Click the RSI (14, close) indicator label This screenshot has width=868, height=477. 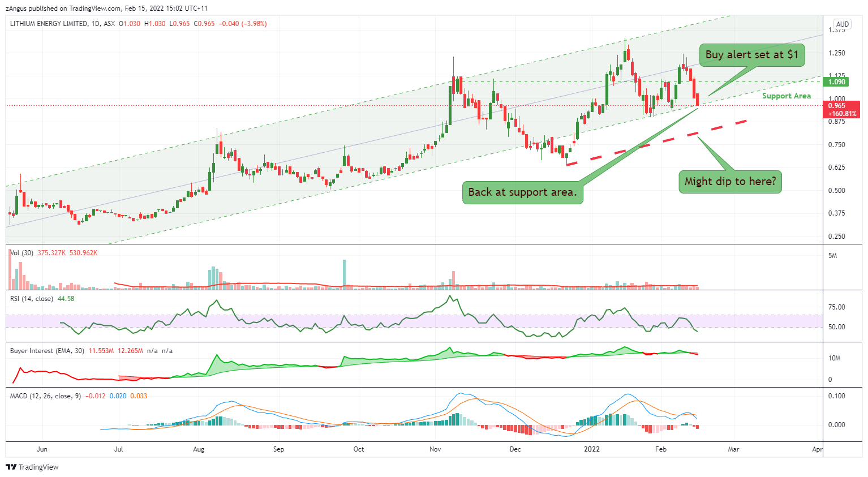click(32, 299)
